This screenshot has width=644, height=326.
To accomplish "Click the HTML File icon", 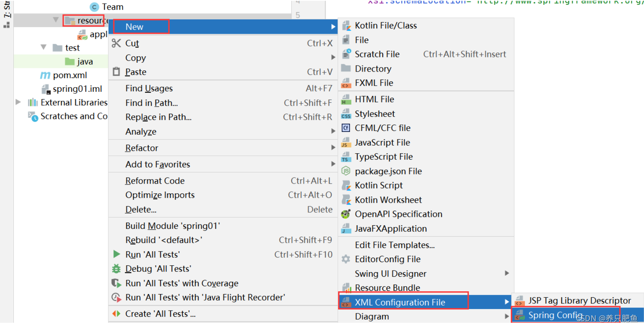I will 346,99.
